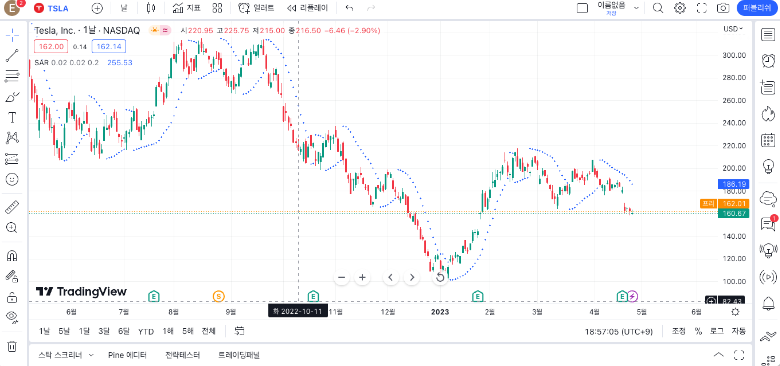Toggle lock all drawings padlock
780x366 pixels.
(x=12, y=297)
